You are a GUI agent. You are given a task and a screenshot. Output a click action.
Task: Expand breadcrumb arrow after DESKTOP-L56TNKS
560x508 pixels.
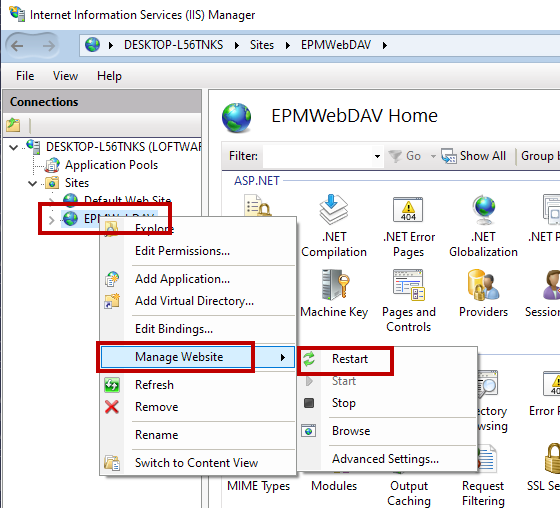click(x=236, y=45)
